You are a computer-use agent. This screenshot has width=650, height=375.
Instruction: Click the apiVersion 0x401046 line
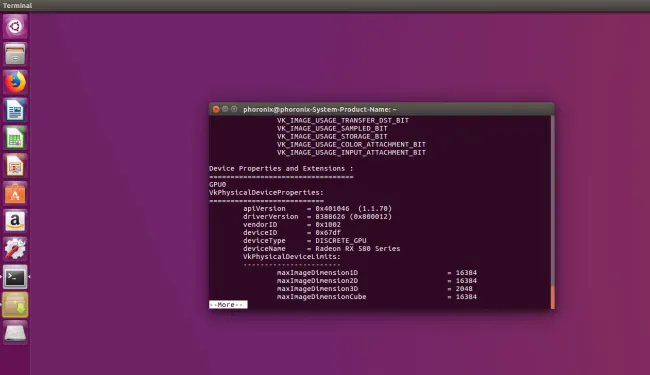[x=317, y=208]
